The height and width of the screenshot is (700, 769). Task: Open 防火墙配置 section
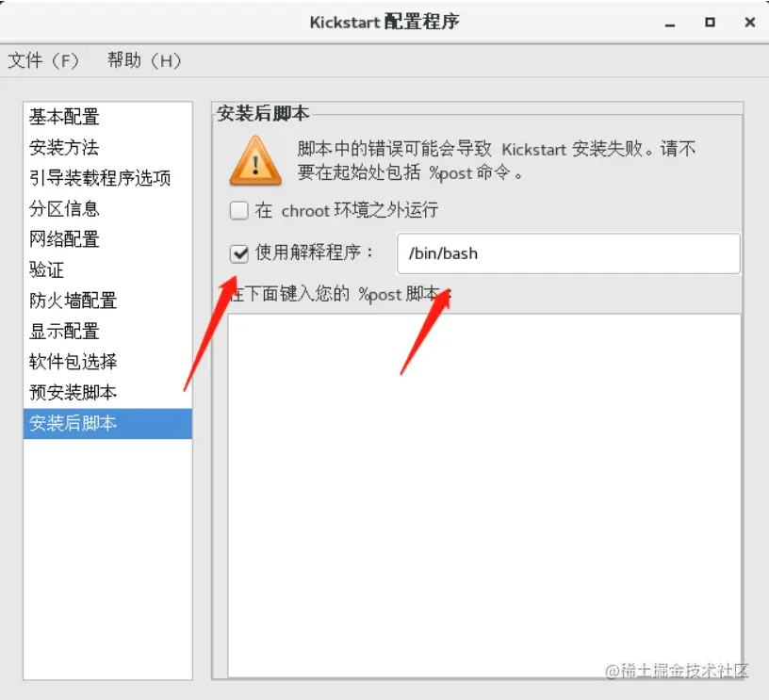click(107, 301)
